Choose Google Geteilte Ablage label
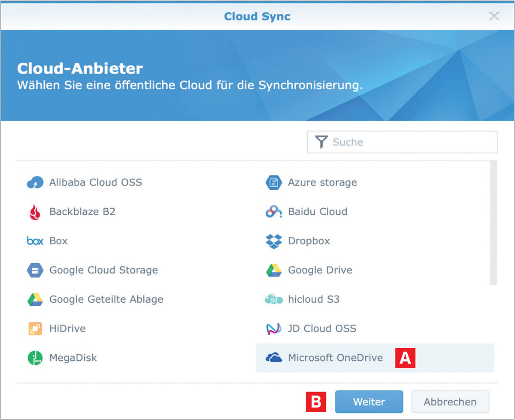This screenshot has width=515, height=420. (x=106, y=299)
